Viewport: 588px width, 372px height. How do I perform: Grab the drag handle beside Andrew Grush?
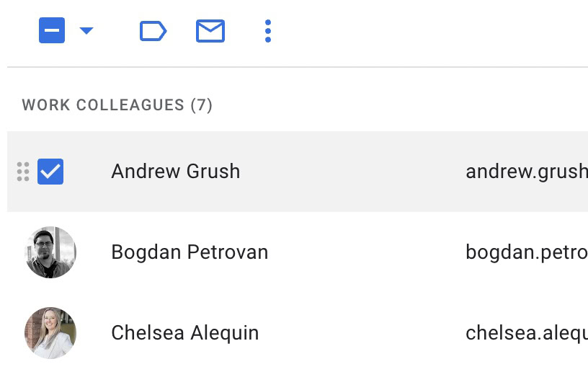pyautogui.click(x=23, y=172)
